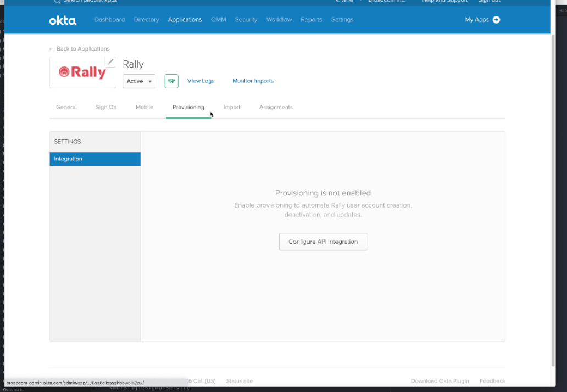Open the Active status dropdown
The height and width of the screenshot is (392, 567).
point(139,81)
